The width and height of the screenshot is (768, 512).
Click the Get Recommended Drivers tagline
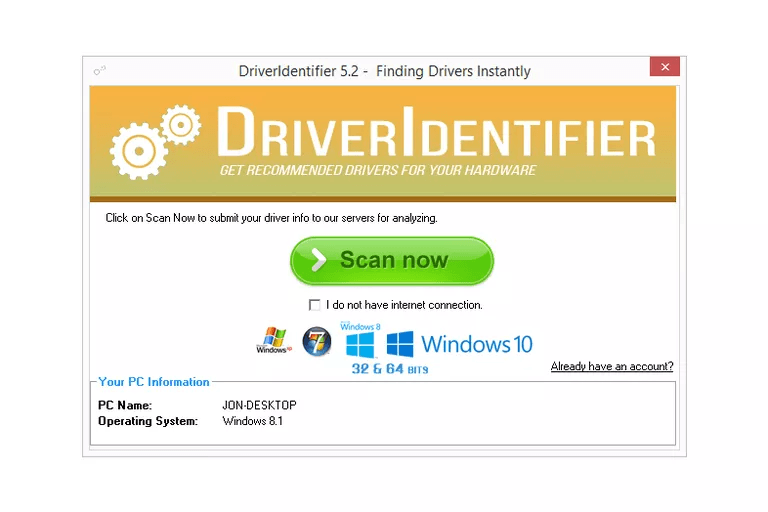click(378, 171)
